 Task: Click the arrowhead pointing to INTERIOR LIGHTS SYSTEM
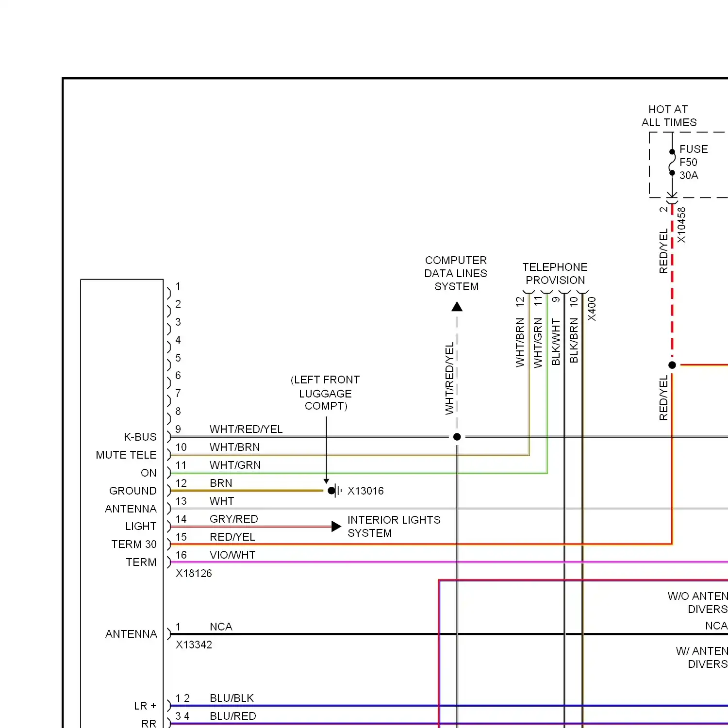(336, 527)
